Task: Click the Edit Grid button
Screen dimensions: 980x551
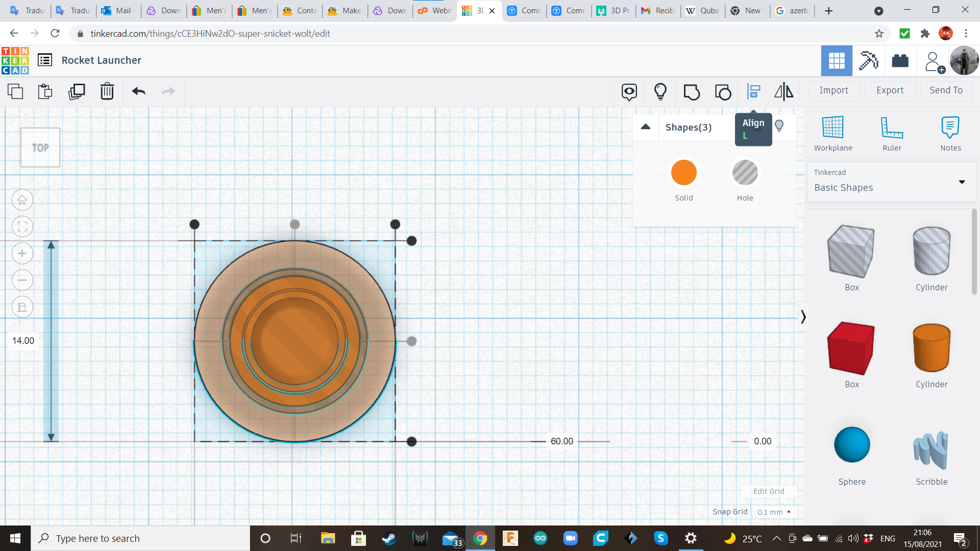Action: pos(769,491)
